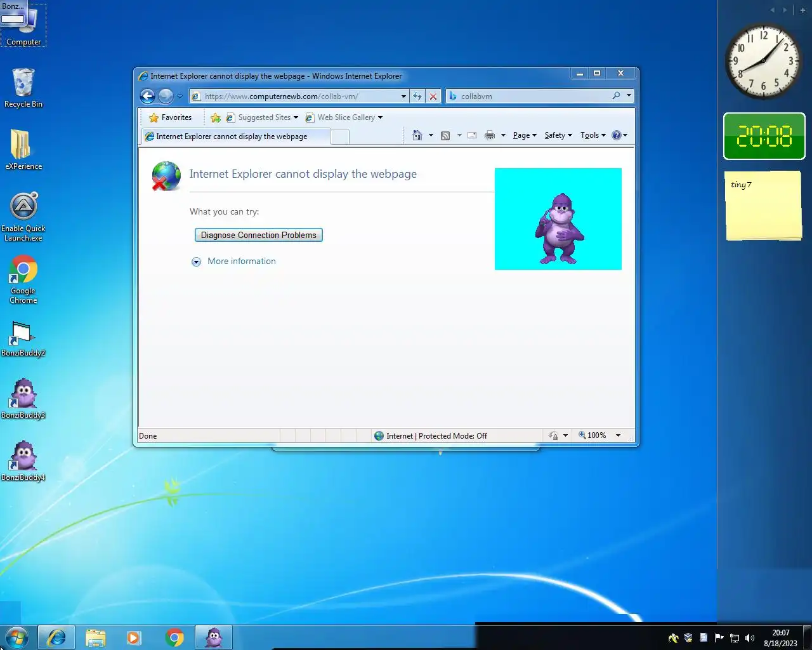The image size is (812, 650).
Task: Select the BonziBuddy2 desktop shortcut
Action: click(23, 339)
